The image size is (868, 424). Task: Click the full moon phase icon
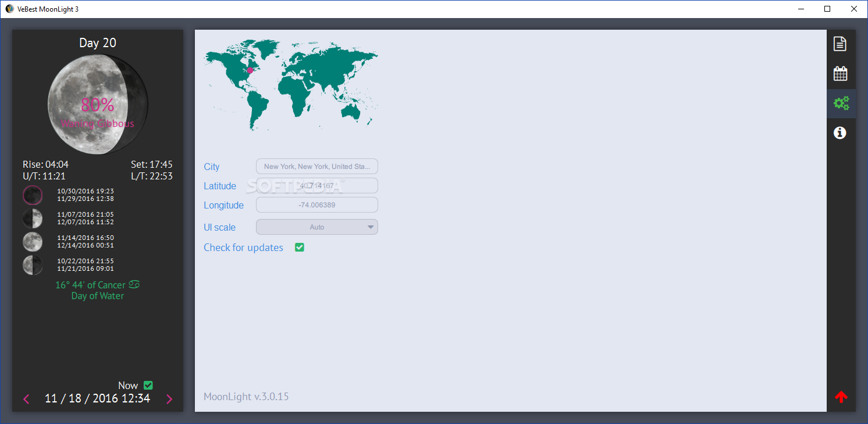(x=33, y=242)
